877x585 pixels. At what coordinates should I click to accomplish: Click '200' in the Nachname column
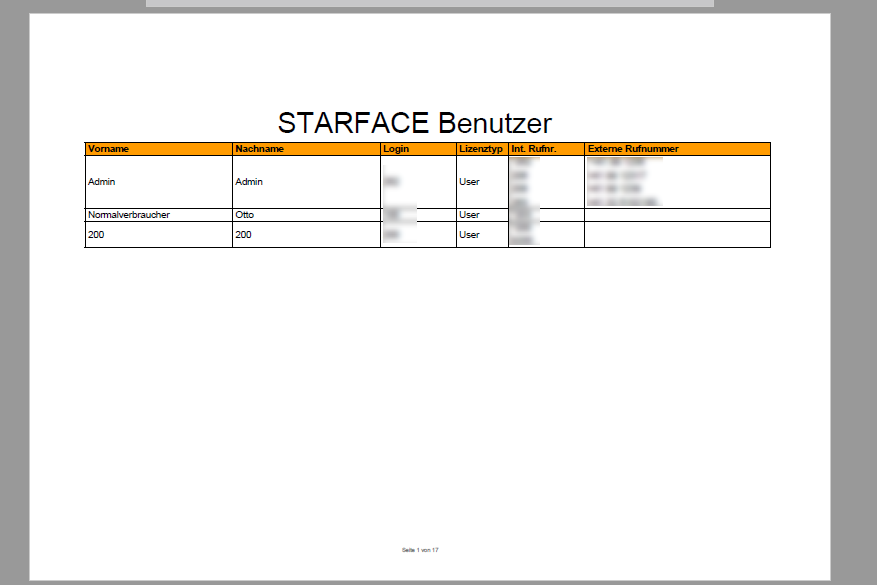pos(243,235)
